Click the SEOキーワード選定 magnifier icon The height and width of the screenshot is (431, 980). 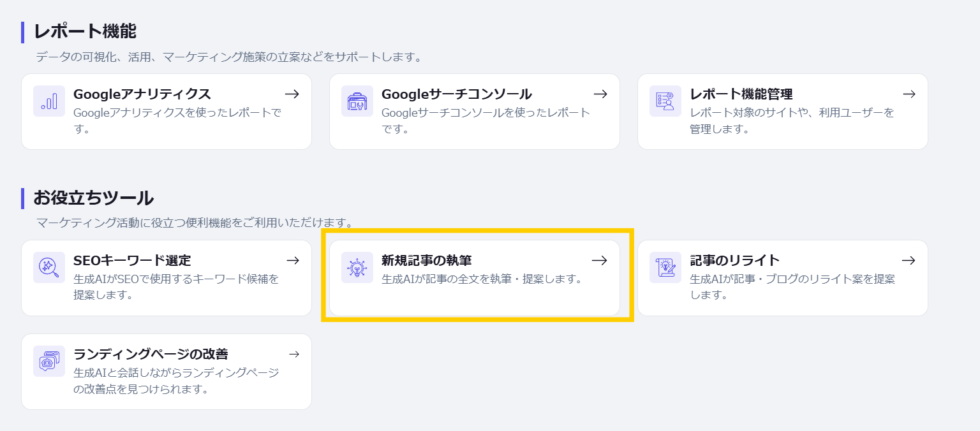pyautogui.click(x=49, y=267)
